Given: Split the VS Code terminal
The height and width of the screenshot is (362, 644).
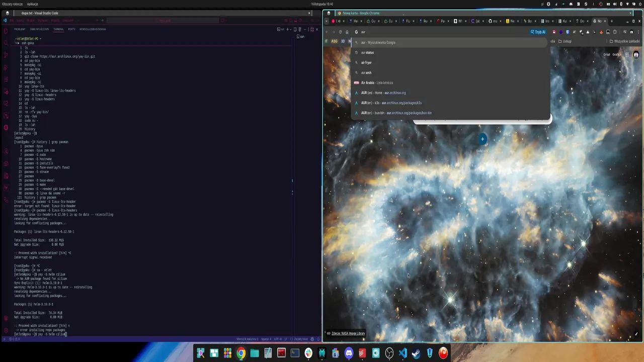Looking at the screenshot, I should coord(295,29).
